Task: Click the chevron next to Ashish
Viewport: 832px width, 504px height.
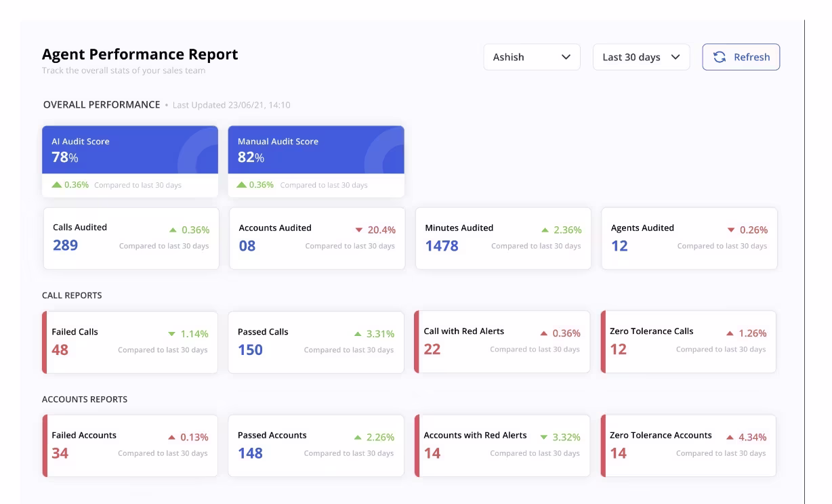Action: [567, 57]
